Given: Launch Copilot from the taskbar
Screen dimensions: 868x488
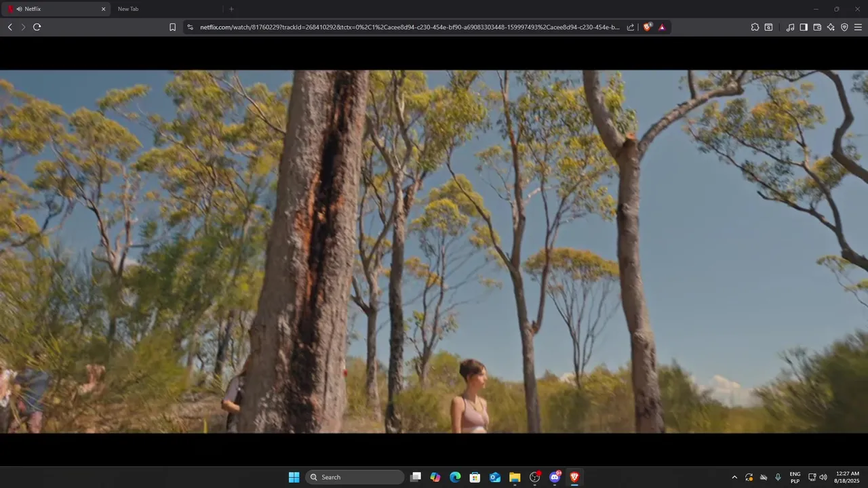Looking at the screenshot, I should click(x=435, y=477).
